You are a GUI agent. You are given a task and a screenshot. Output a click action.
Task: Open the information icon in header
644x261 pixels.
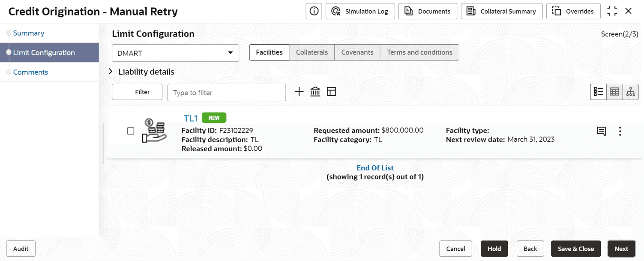(314, 11)
